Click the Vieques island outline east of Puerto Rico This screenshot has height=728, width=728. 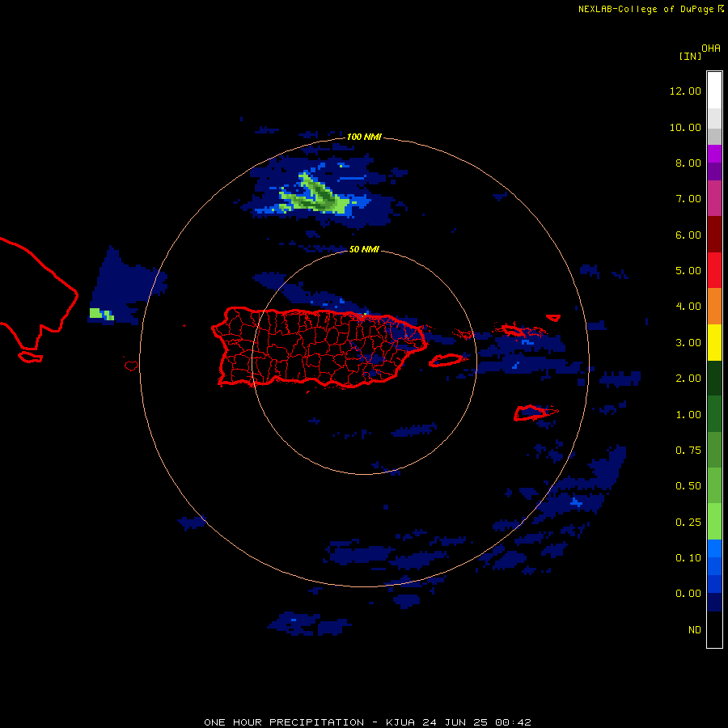pos(446,360)
